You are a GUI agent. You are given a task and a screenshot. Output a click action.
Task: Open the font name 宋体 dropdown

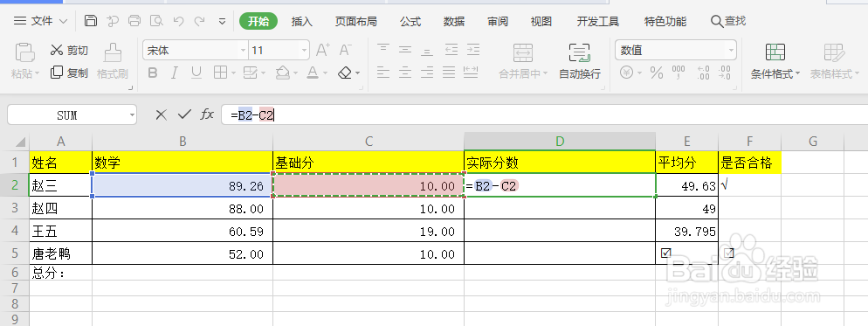point(243,51)
